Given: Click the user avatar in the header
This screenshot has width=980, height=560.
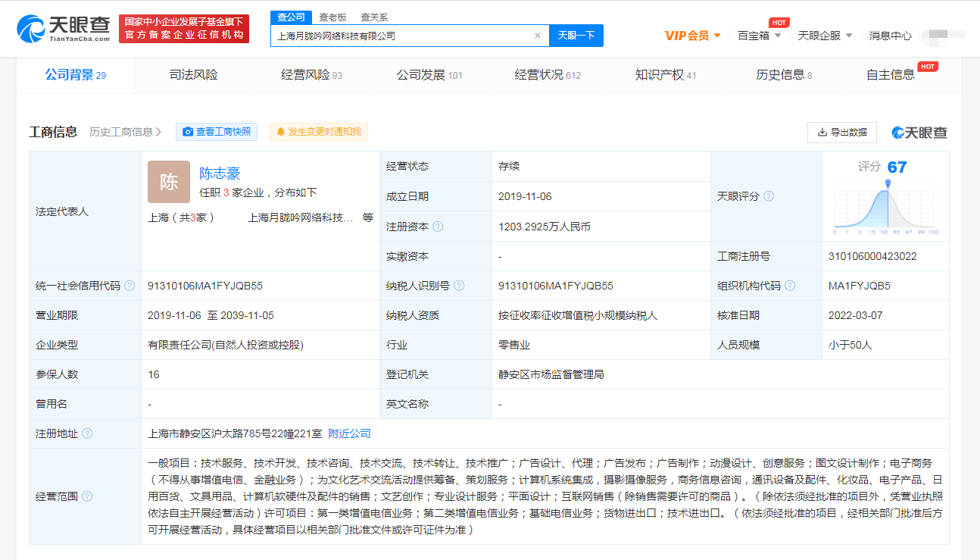Looking at the screenshot, I should pyautogui.click(x=941, y=36).
